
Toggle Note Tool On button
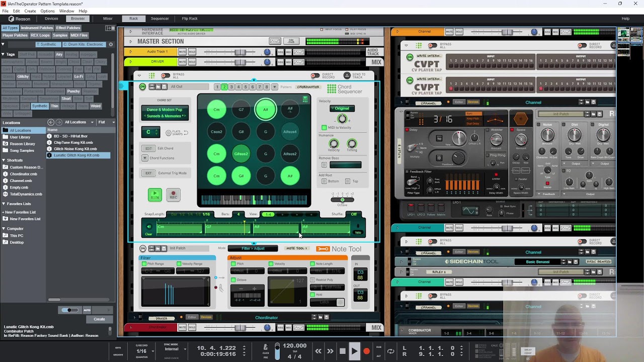[x=142, y=248]
